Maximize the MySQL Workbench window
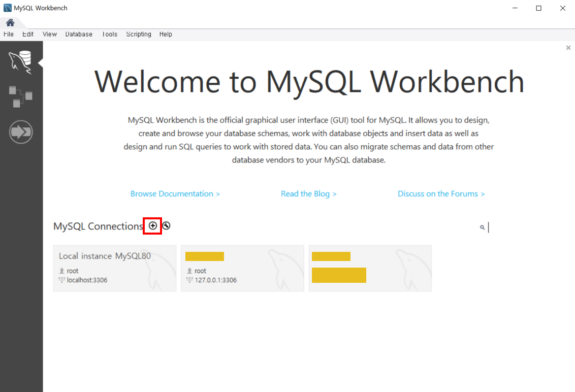Screen dimensions: 575x392 tap(539, 8)
